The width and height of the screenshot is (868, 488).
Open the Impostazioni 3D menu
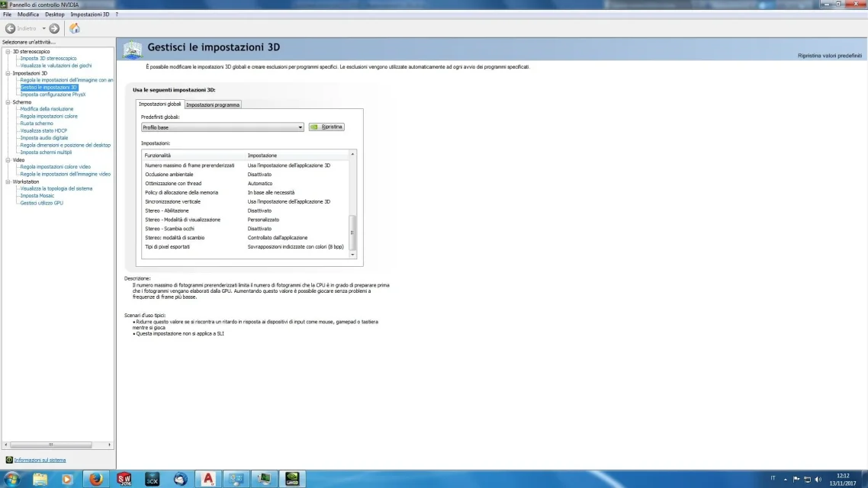click(x=90, y=14)
